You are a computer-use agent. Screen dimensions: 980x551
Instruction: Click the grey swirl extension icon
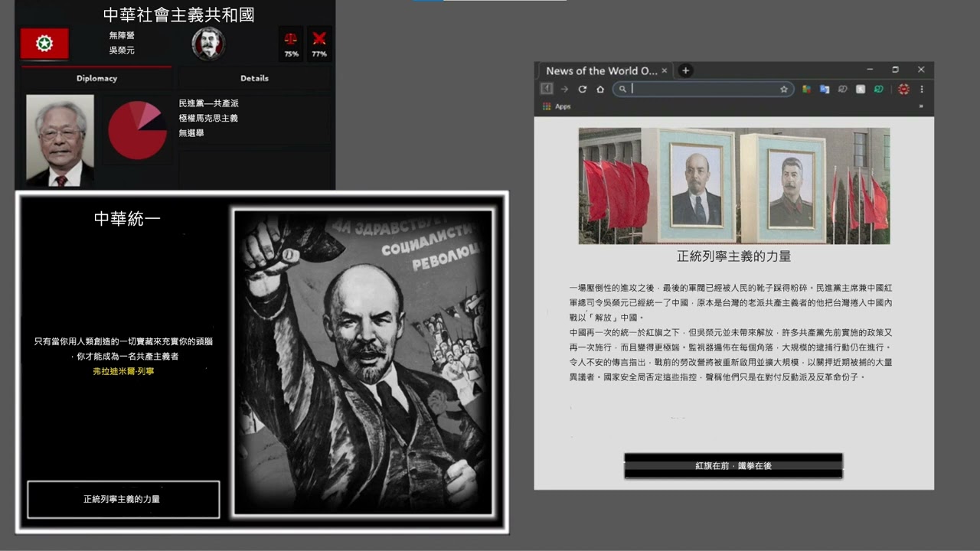coord(842,89)
